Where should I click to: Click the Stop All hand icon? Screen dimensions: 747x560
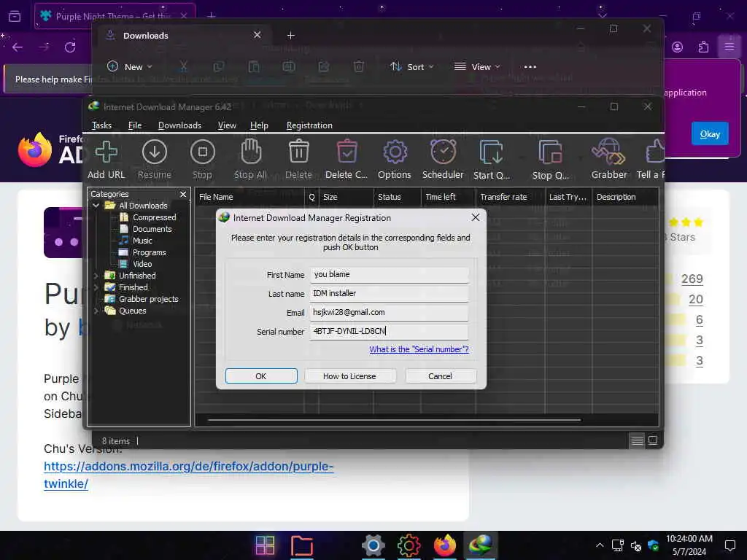pyautogui.click(x=251, y=152)
